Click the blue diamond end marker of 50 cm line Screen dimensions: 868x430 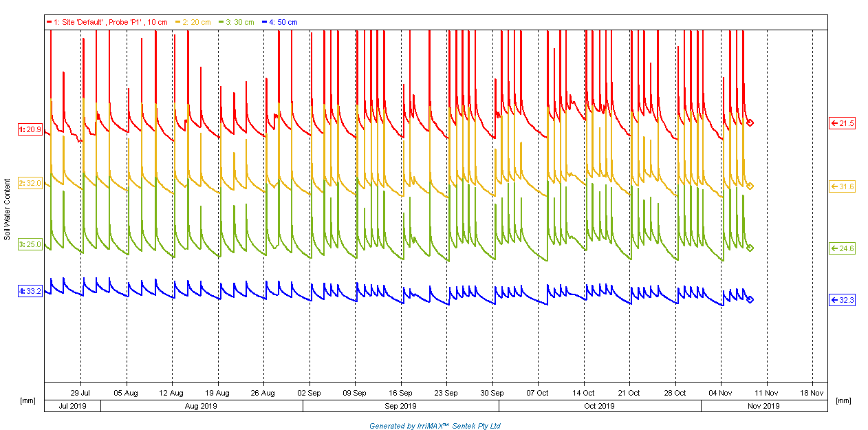(x=750, y=299)
